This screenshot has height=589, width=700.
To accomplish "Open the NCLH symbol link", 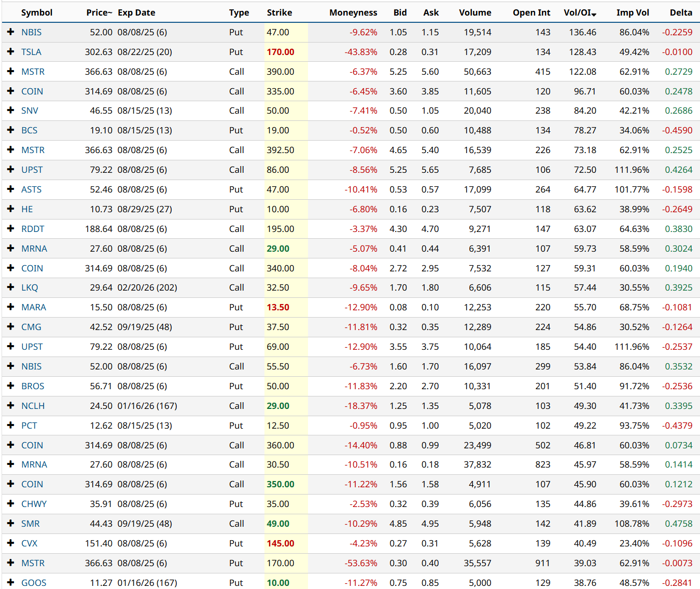I will click(x=33, y=406).
